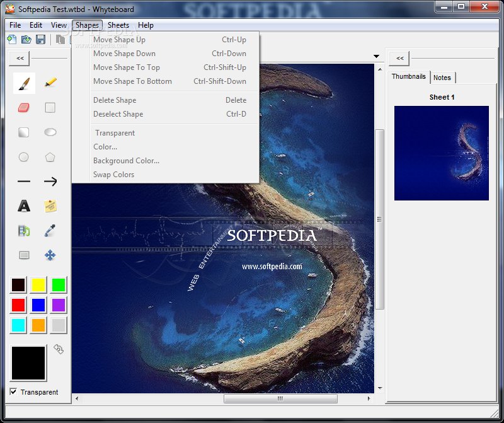Switch to the Notes tab
Viewport: 504px width, 423px height.
click(442, 78)
